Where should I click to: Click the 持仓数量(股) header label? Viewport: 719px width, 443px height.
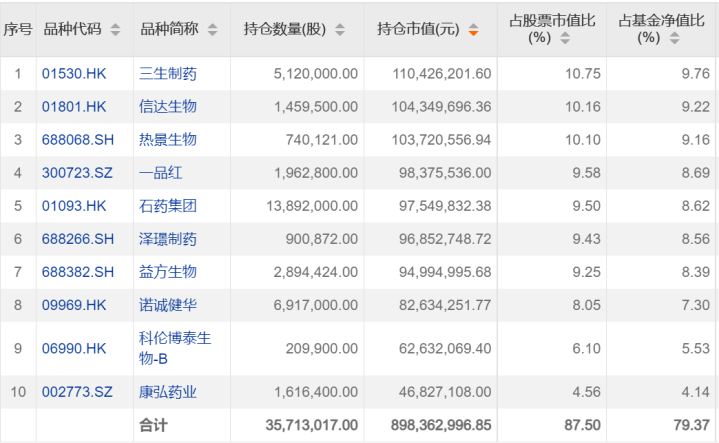coord(285,29)
